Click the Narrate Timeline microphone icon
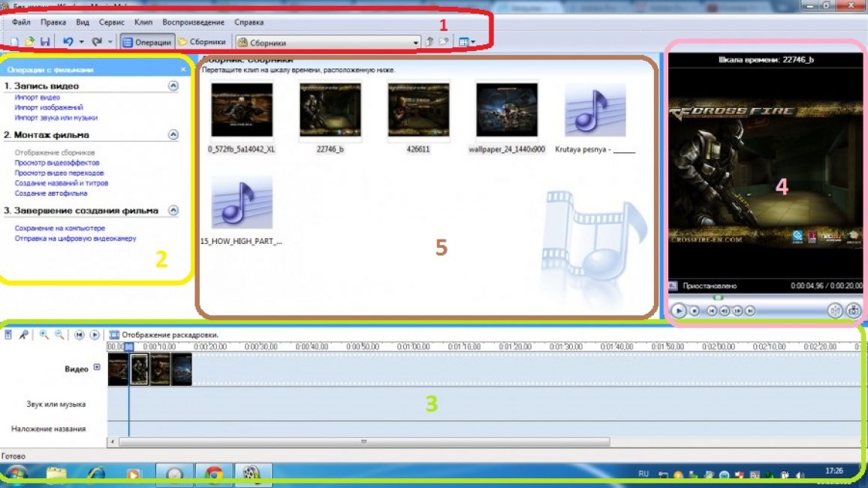Image resolution: width=868 pixels, height=488 pixels. click(23, 335)
